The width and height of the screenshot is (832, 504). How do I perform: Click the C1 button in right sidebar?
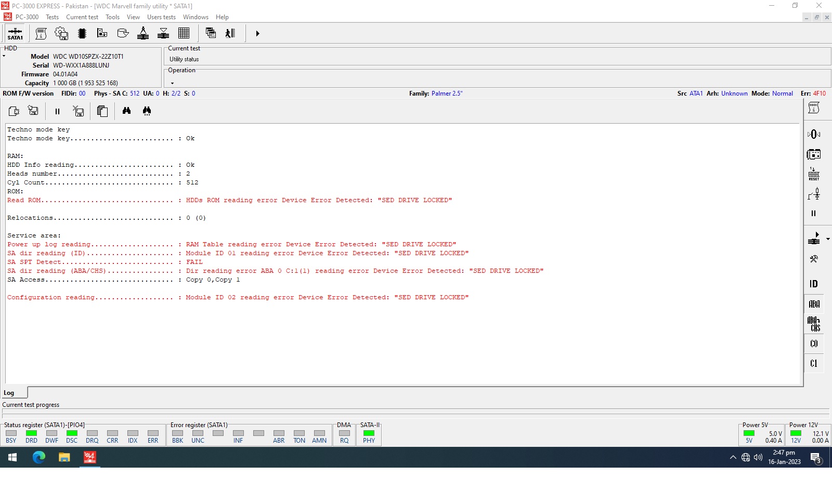tap(814, 363)
